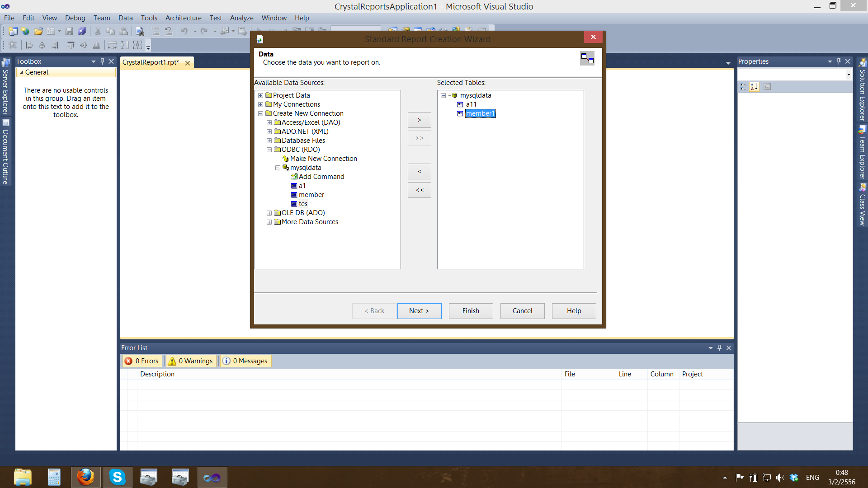Click the single right arrow add-table button
The height and width of the screenshot is (488, 868).
[419, 120]
